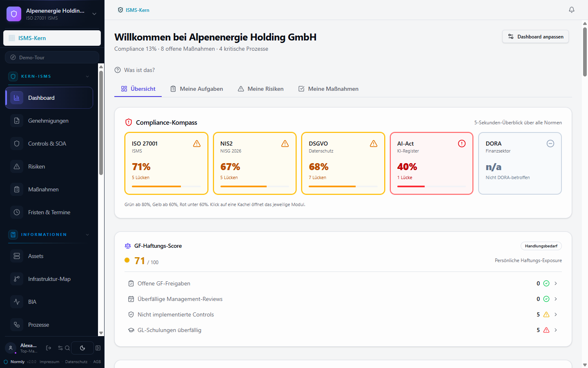Click the 40% AI-Act value
The height and width of the screenshot is (368, 588).
click(x=407, y=167)
